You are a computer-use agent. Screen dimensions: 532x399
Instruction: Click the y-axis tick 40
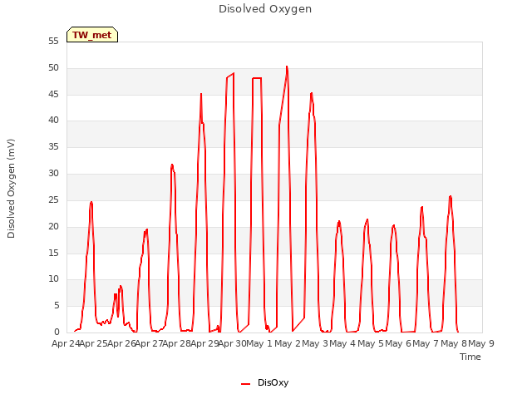pos(53,120)
